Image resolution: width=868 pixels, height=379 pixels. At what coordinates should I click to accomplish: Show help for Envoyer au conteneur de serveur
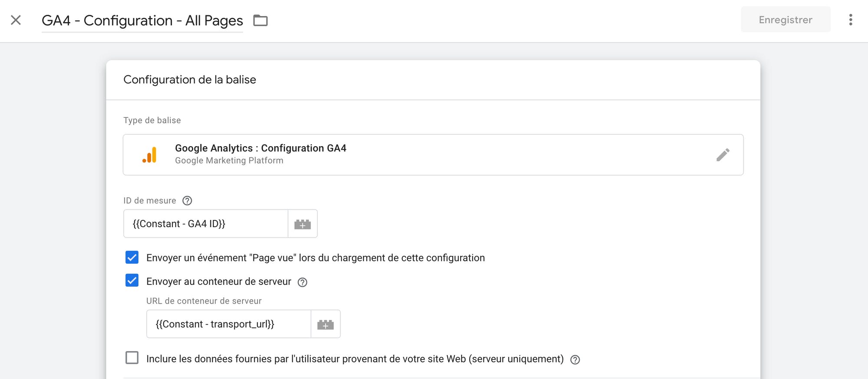[302, 282]
